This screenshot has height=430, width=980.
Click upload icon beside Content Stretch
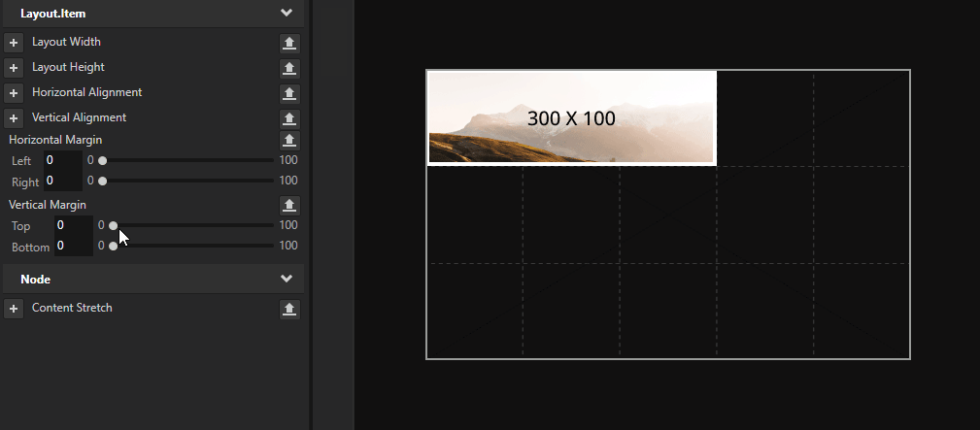[289, 309]
